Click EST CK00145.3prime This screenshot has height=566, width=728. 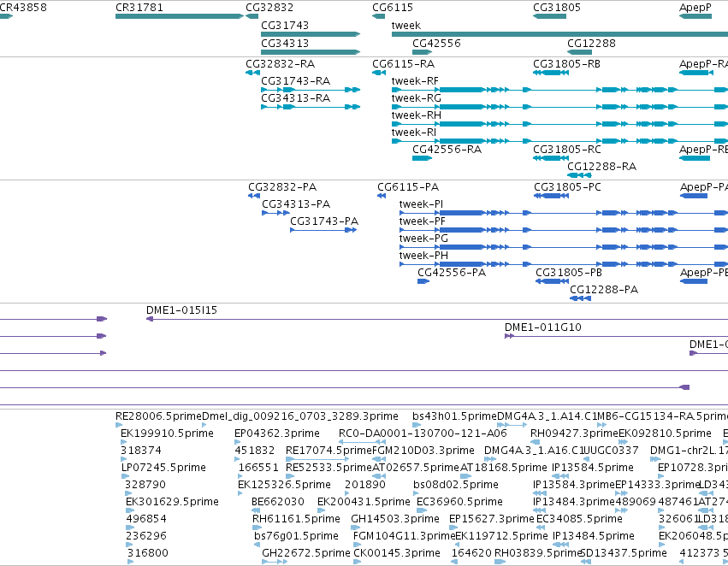(x=397, y=553)
